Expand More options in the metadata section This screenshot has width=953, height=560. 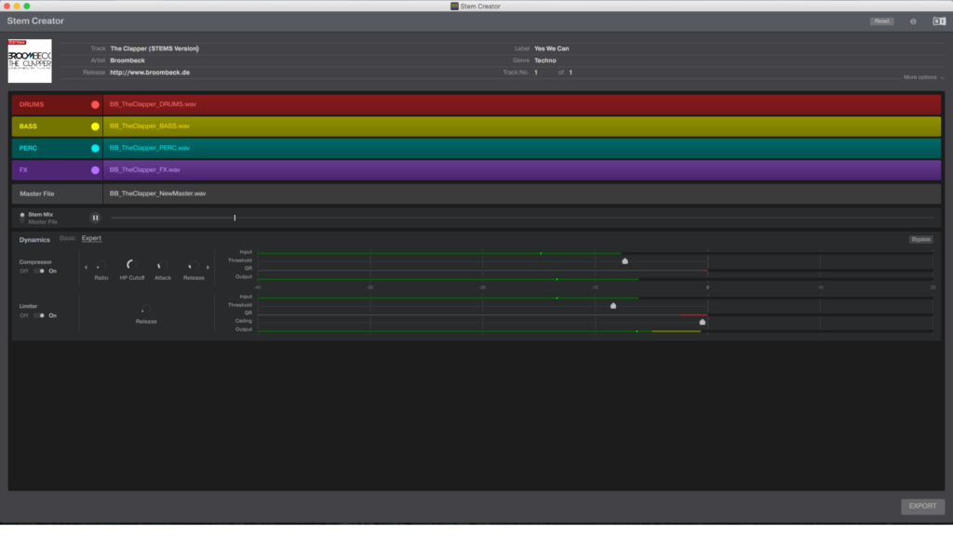click(x=923, y=77)
